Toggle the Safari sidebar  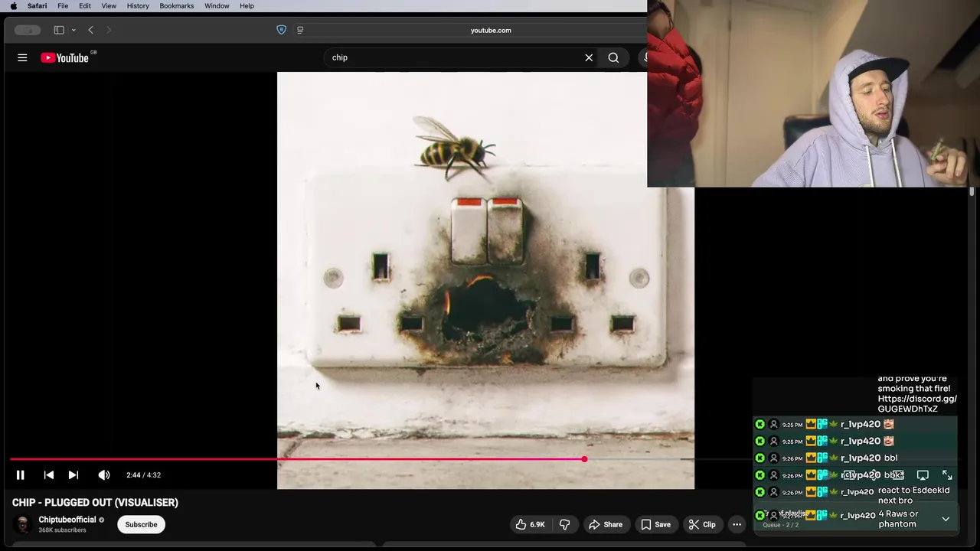point(59,30)
